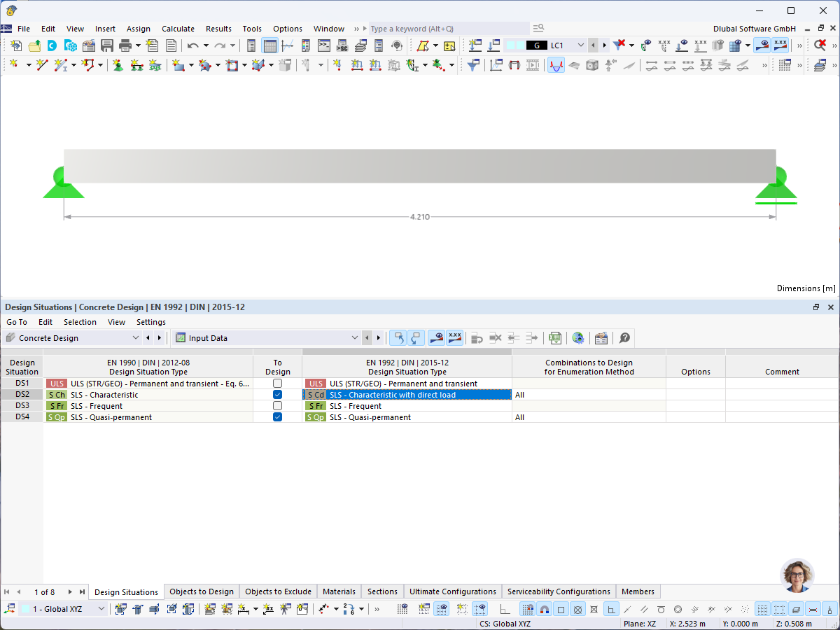Click the globe icon in the panel toolbar
The image size is (840, 630).
[578, 337]
